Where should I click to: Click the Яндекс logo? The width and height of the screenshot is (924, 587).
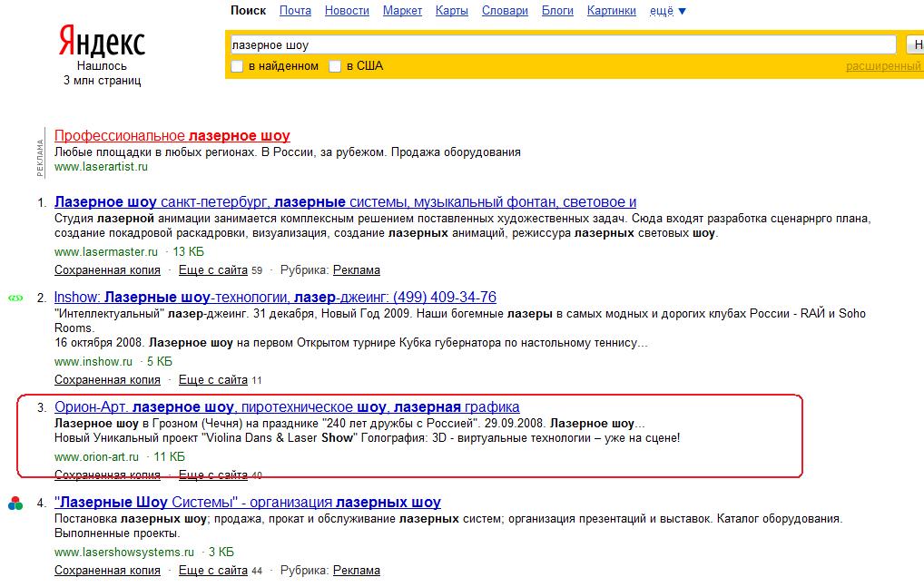pos(102,42)
